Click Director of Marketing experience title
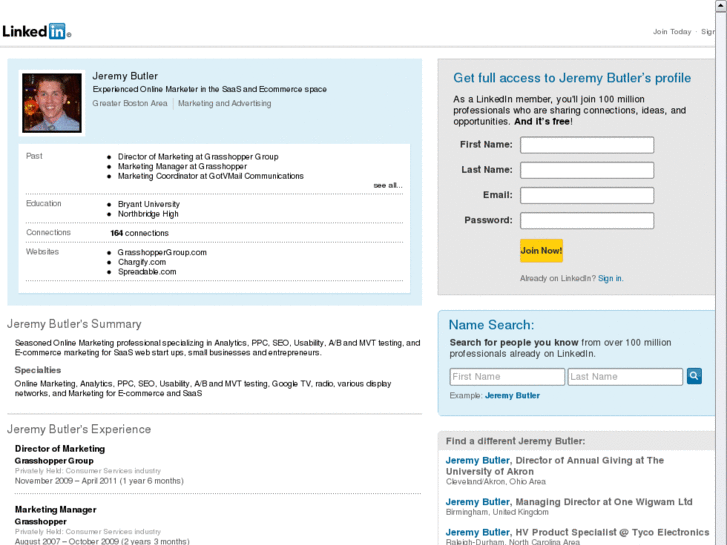 [x=60, y=449]
